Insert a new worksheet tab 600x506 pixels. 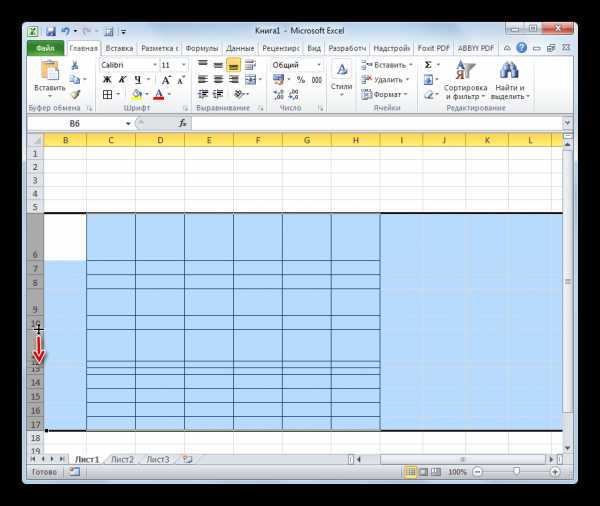click(x=188, y=459)
